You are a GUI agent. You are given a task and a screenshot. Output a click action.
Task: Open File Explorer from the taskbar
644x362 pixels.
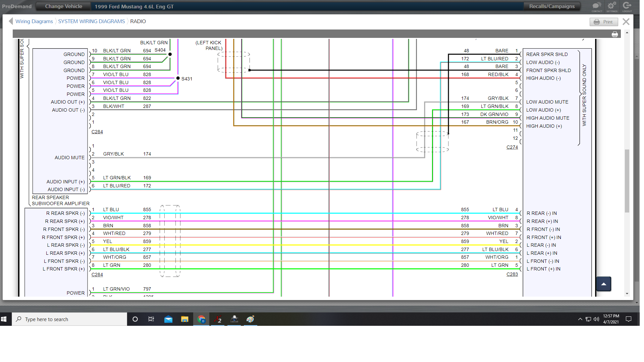coord(184,319)
